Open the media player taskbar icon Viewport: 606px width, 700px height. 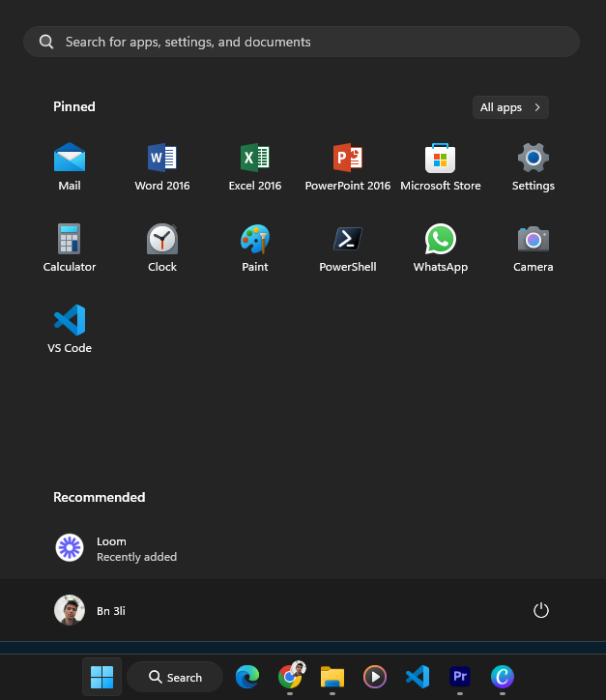pos(375,677)
